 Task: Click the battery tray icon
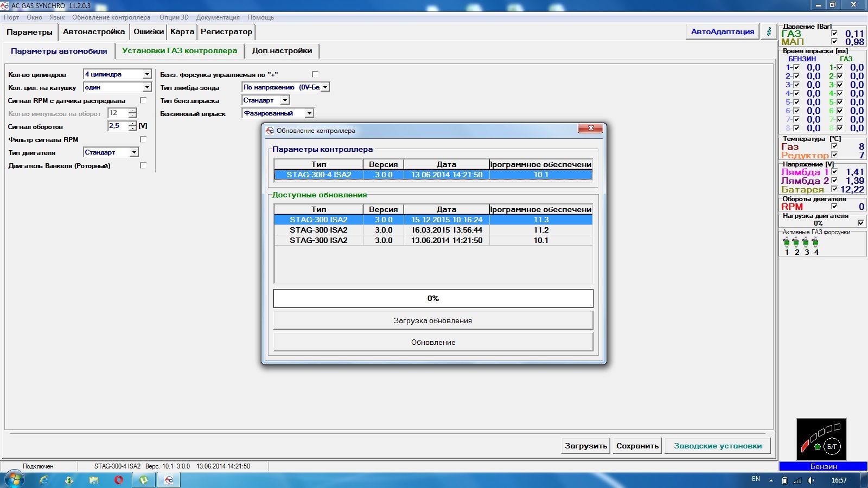tap(784, 480)
